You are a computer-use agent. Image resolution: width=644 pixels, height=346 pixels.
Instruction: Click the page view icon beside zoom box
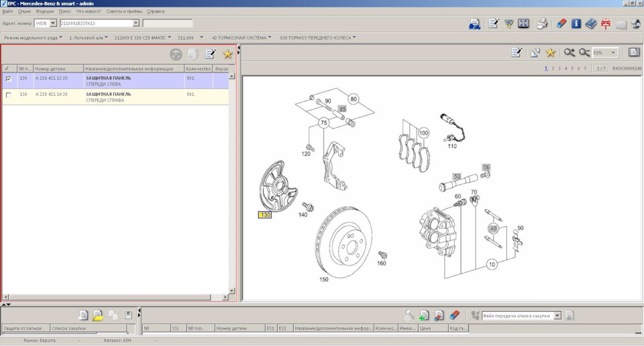tap(634, 52)
